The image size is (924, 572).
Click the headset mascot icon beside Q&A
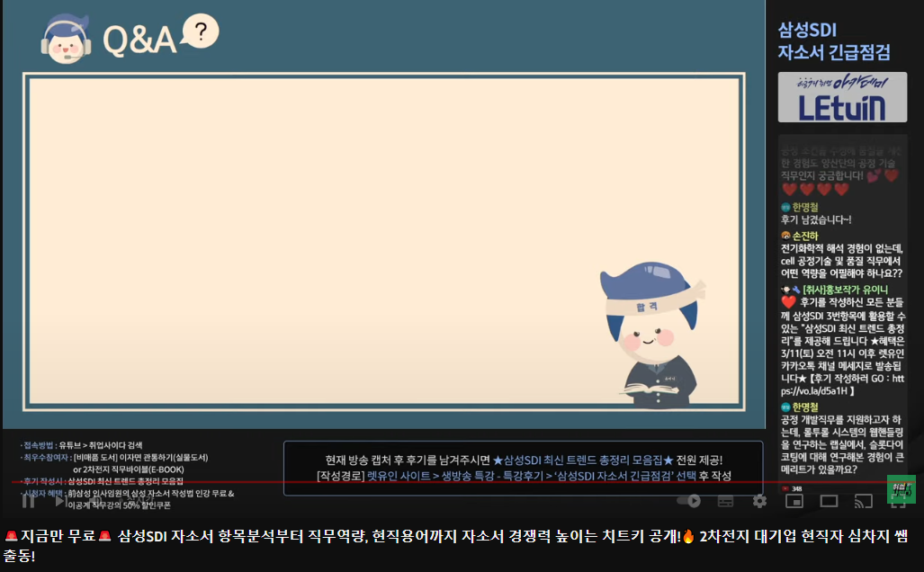(x=66, y=39)
